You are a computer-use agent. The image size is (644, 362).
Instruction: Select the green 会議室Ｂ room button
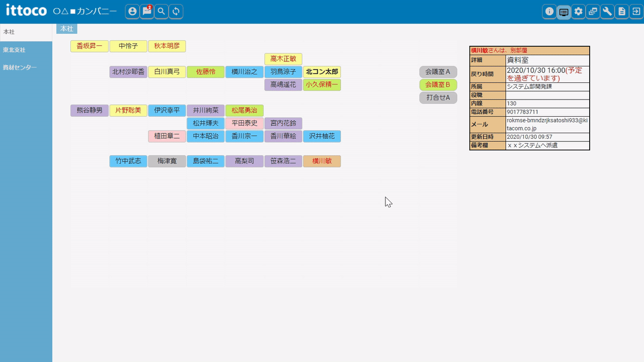point(438,85)
